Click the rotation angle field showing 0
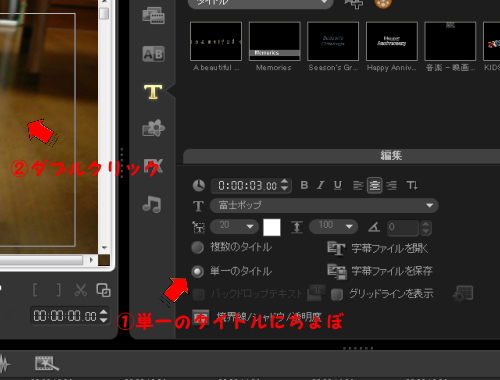The image size is (500, 380). pos(403,227)
